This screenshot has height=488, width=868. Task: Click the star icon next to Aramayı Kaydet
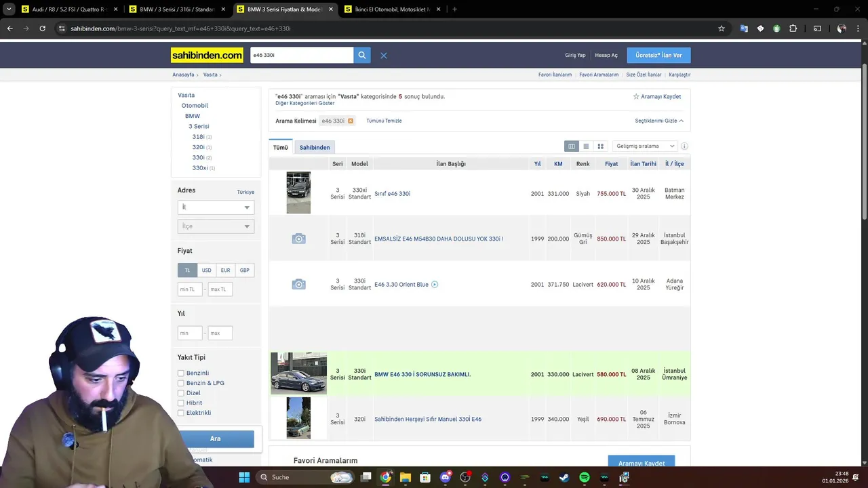[636, 97]
